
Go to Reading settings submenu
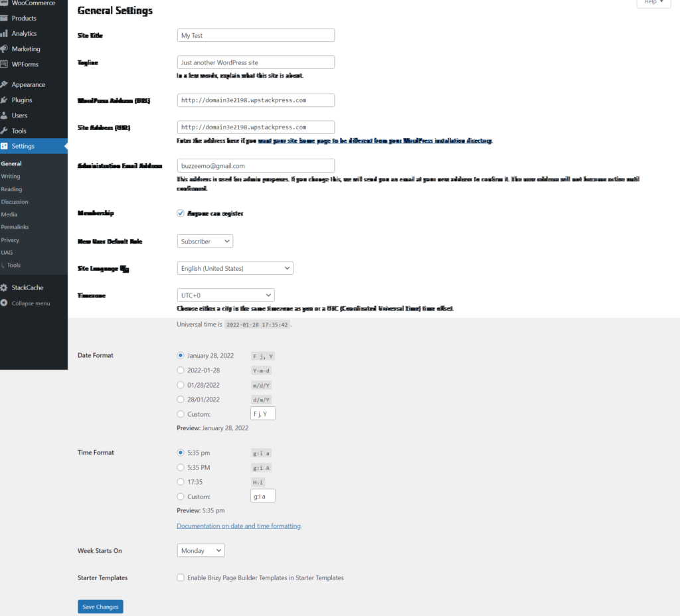[x=11, y=189]
